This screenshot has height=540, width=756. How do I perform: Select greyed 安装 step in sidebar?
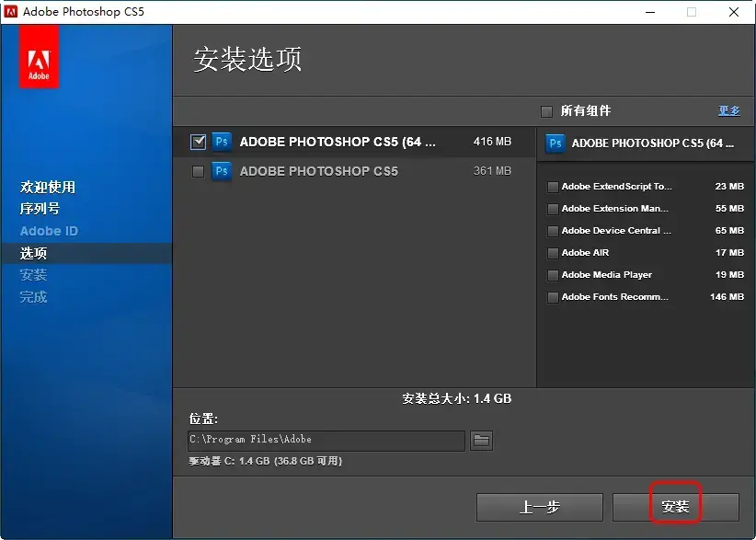pos(33,275)
